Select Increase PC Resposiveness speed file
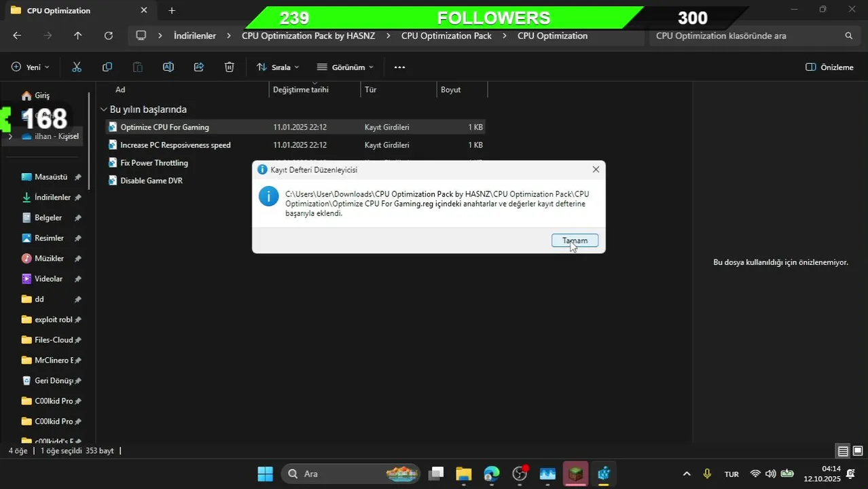This screenshot has height=489, width=868. pos(175,145)
